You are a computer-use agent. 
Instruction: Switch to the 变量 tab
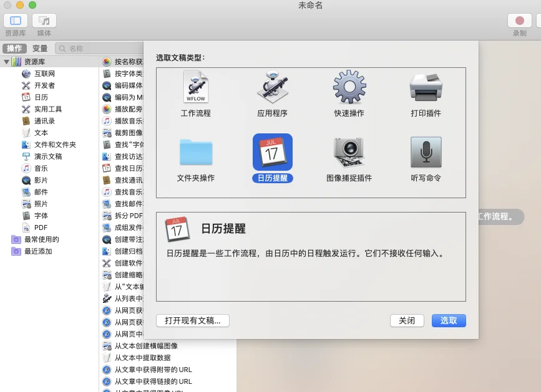(40, 49)
